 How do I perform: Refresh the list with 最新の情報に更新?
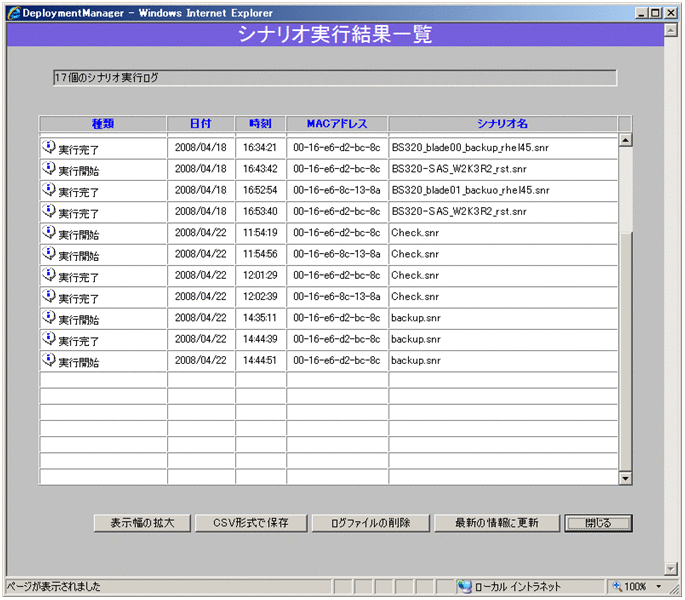[496, 523]
